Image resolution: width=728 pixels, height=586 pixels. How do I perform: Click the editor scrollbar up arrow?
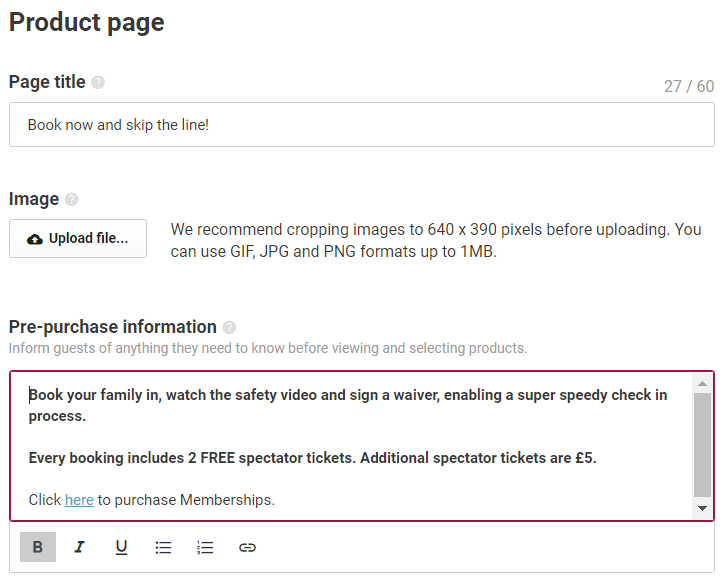[x=703, y=383]
